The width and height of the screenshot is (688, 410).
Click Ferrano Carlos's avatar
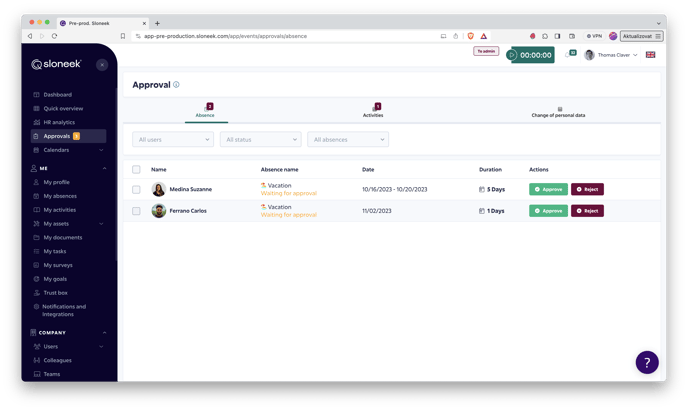[159, 211]
